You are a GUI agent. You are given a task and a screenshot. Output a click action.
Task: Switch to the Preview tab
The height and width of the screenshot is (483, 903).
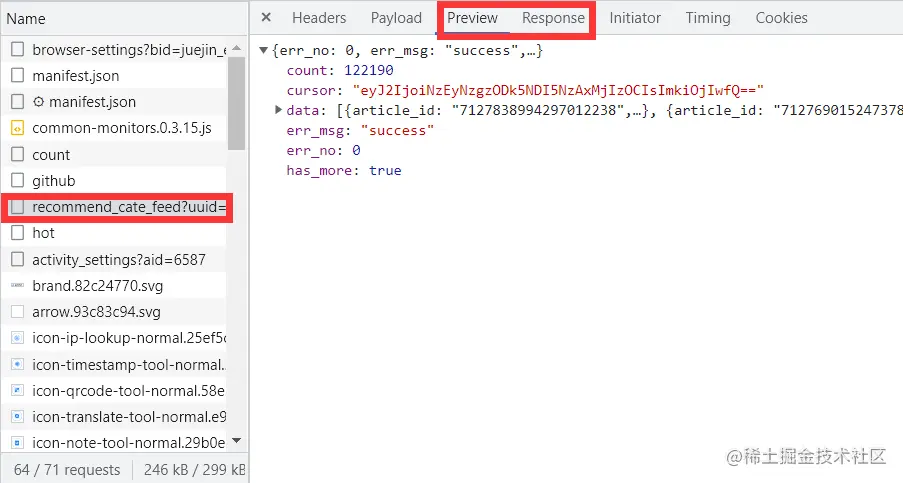472,18
